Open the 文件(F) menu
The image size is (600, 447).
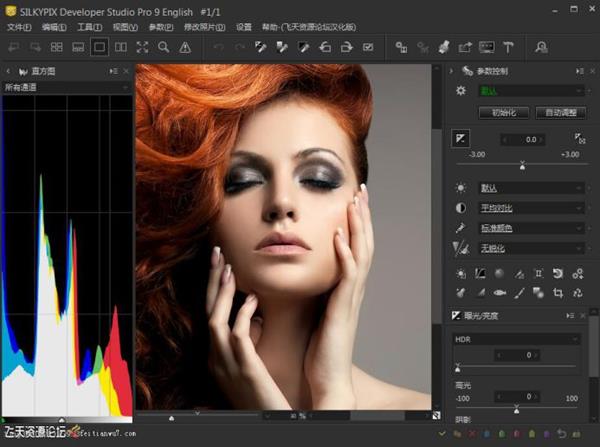[19, 27]
